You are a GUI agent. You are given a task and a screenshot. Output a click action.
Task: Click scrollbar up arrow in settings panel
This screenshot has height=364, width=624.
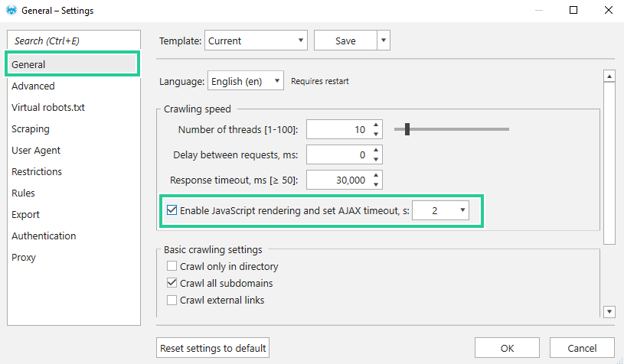[x=609, y=76]
